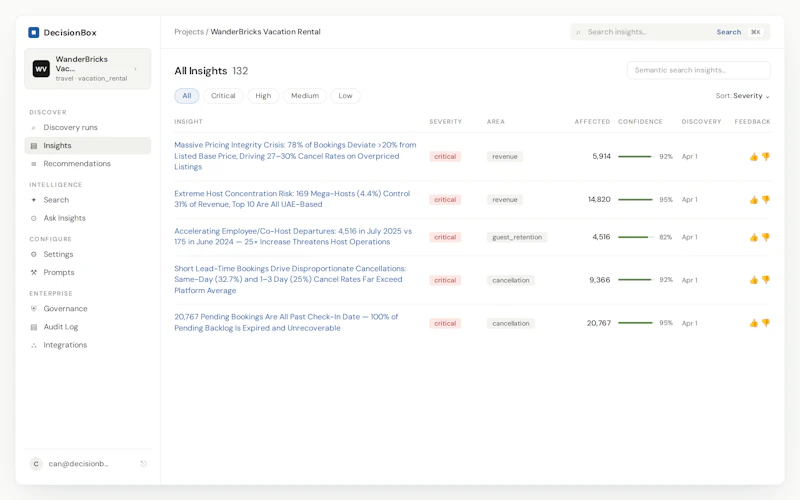
Task: Click the magnifier icon in top search bar
Action: 578,32
